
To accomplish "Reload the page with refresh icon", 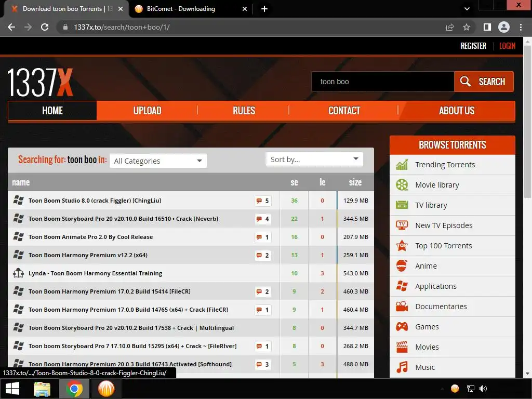I will click(x=45, y=27).
